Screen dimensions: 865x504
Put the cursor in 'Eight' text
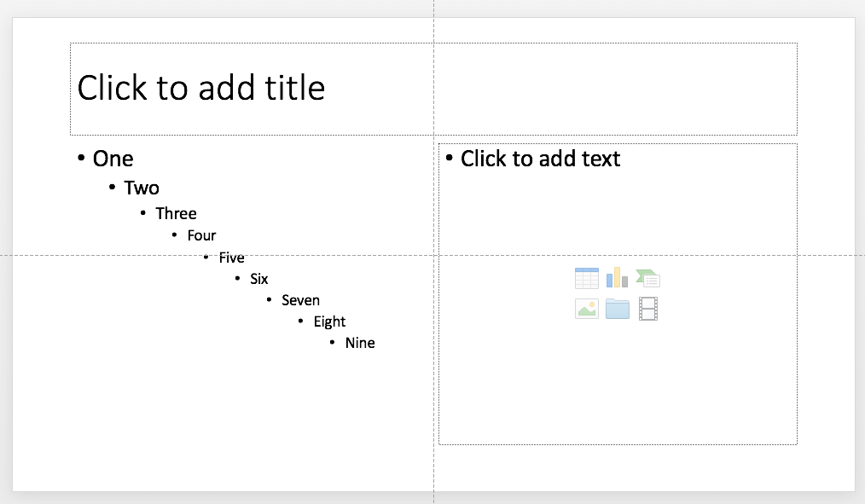click(x=329, y=322)
